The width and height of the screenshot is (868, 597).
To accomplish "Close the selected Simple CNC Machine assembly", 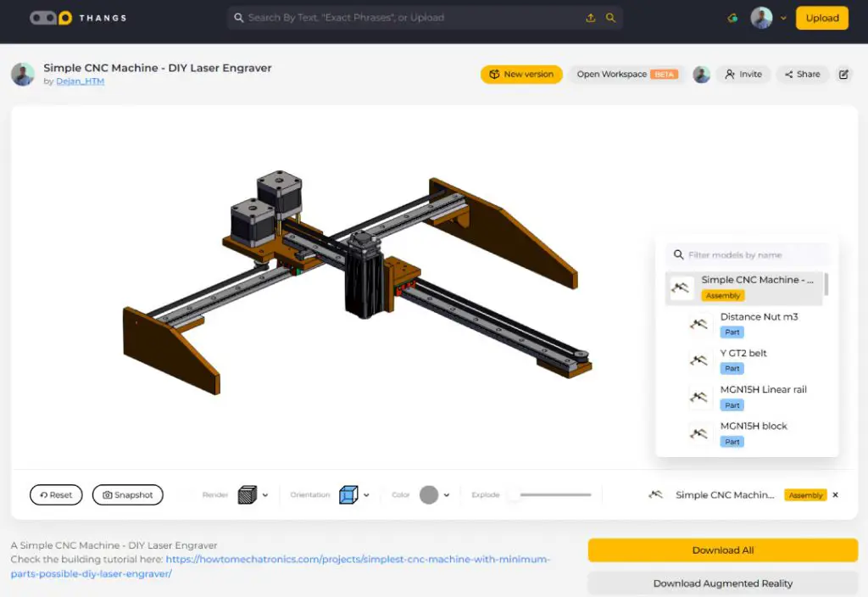I will (x=835, y=495).
